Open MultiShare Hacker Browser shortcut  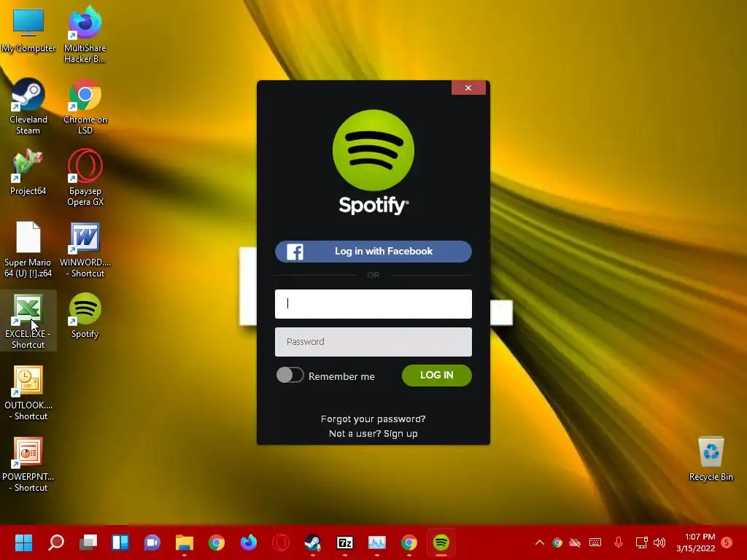pos(85,35)
